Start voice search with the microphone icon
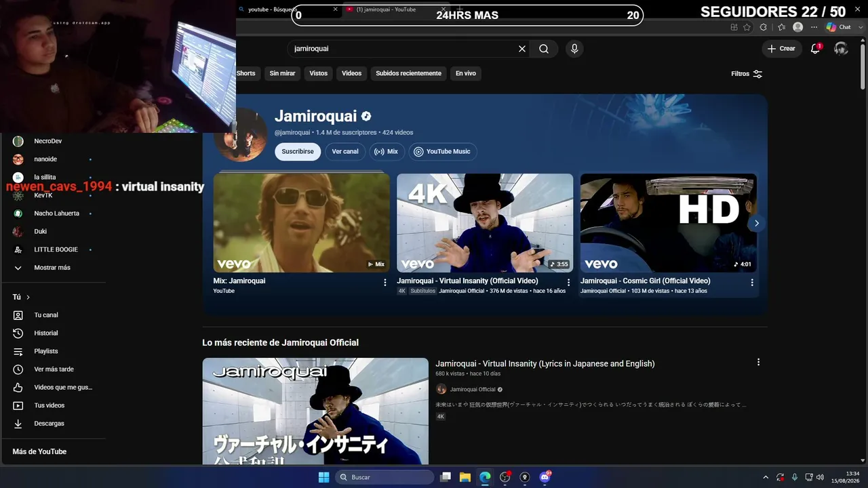 click(x=574, y=49)
